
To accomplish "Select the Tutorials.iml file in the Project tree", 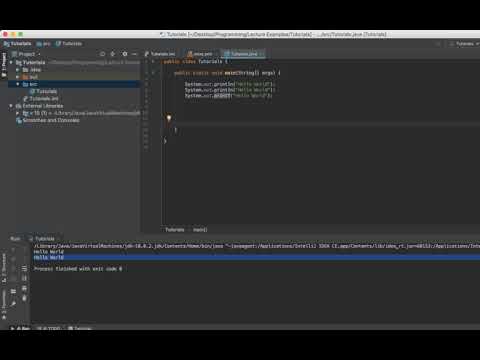I will tap(41, 99).
